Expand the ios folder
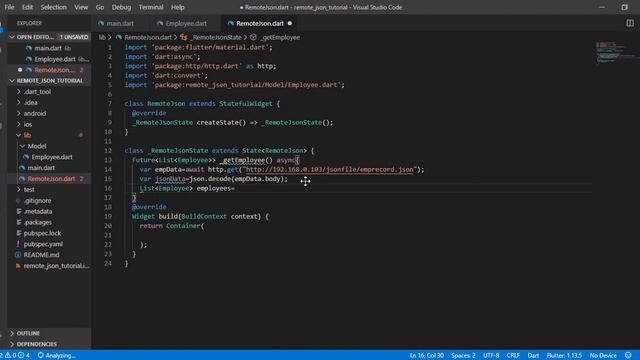Viewport: 640px width, 360px height. [18, 124]
